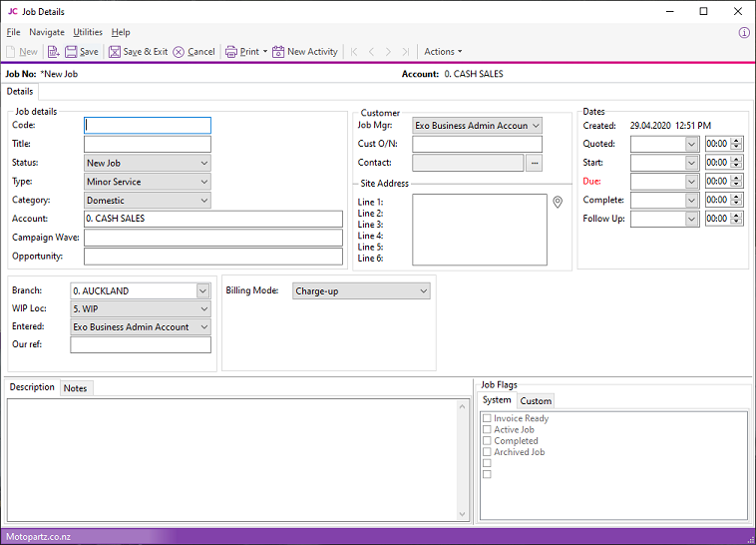Screen dimensions: 756x545
Task: Click the ellipsis button next to Contact
Action: click(535, 163)
